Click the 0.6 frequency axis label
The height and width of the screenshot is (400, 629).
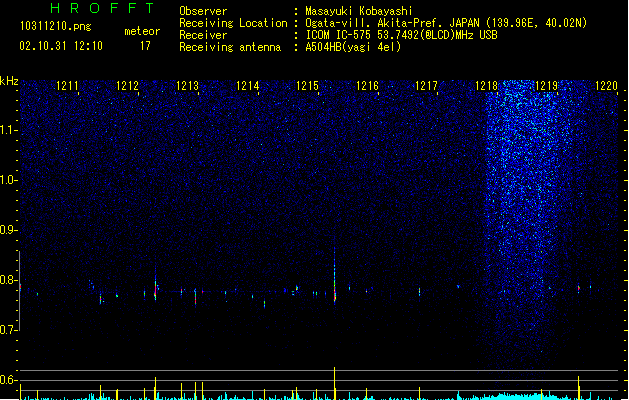8,380
